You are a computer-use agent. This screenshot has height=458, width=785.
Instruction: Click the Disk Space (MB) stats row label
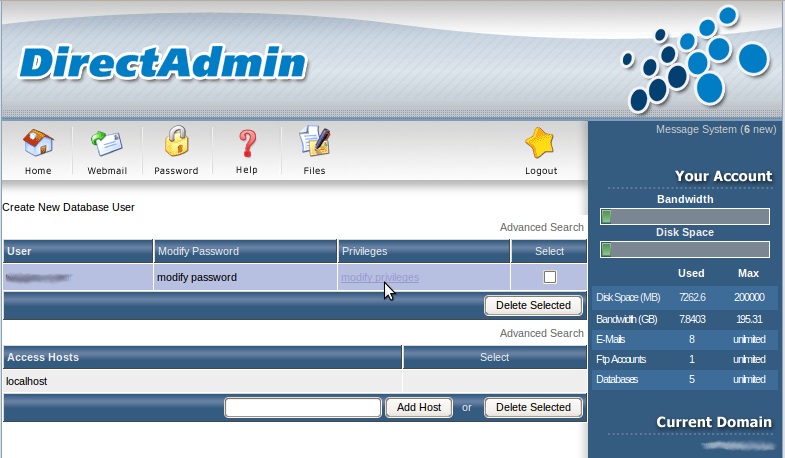click(628, 297)
